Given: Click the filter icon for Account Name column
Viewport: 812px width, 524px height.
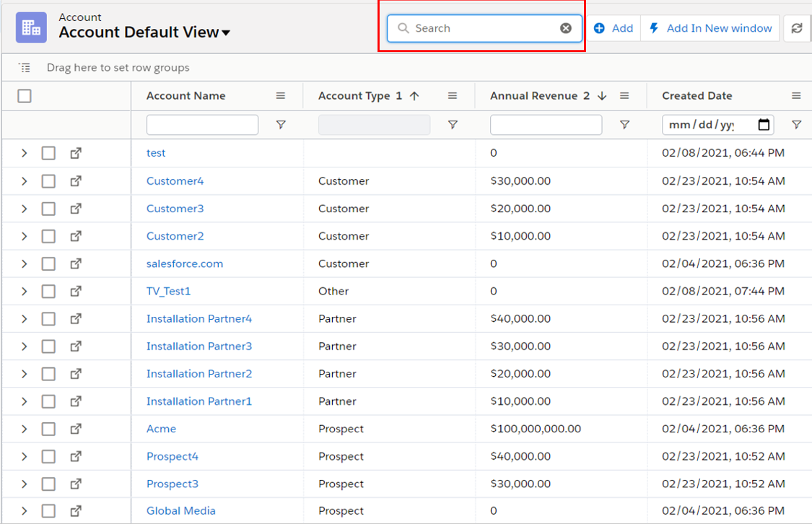Looking at the screenshot, I should [x=281, y=125].
